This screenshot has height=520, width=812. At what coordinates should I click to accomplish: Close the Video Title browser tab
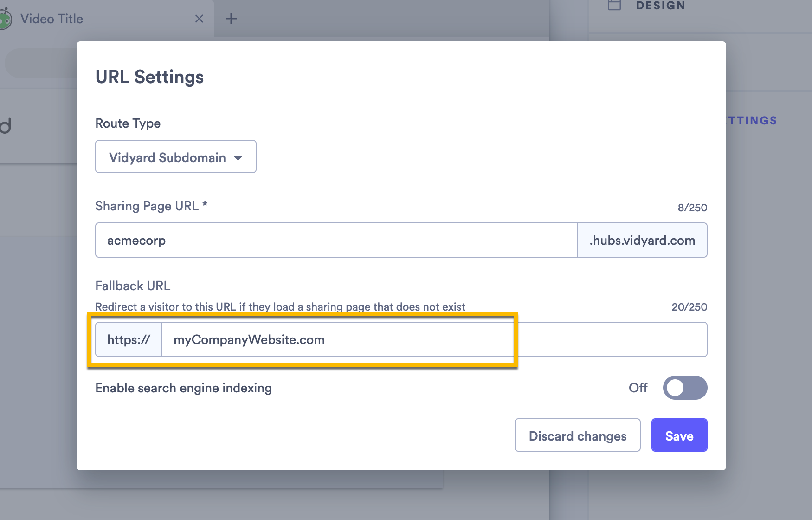pos(199,19)
